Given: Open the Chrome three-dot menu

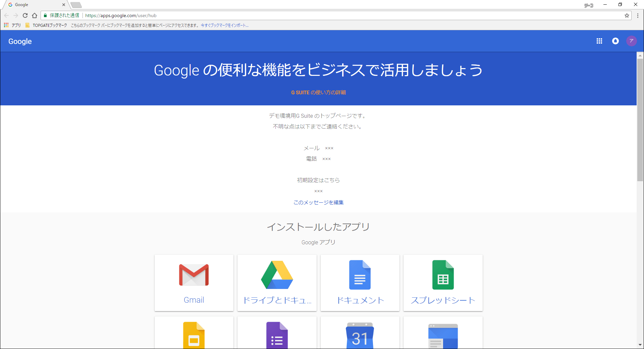Looking at the screenshot, I should pos(638,15).
